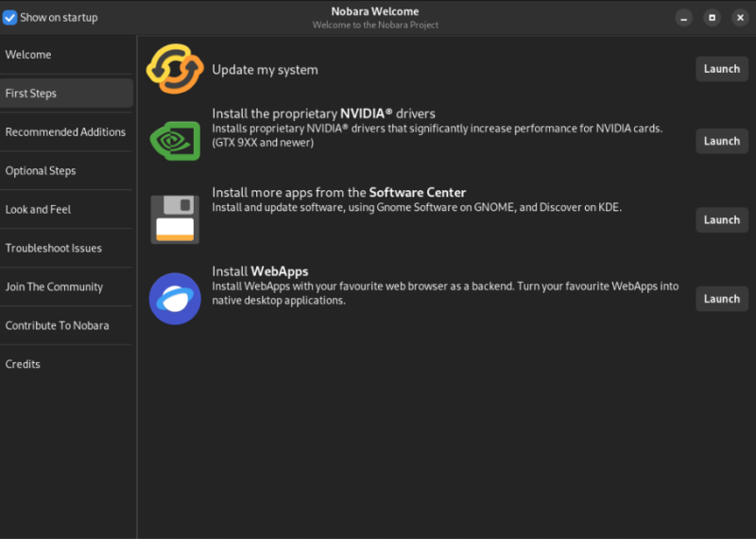Image resolution: width=756 pixels, height=539 pixels.
Task: Click the Gnome Software and Discover description text
Action: [x=417, y=207]
